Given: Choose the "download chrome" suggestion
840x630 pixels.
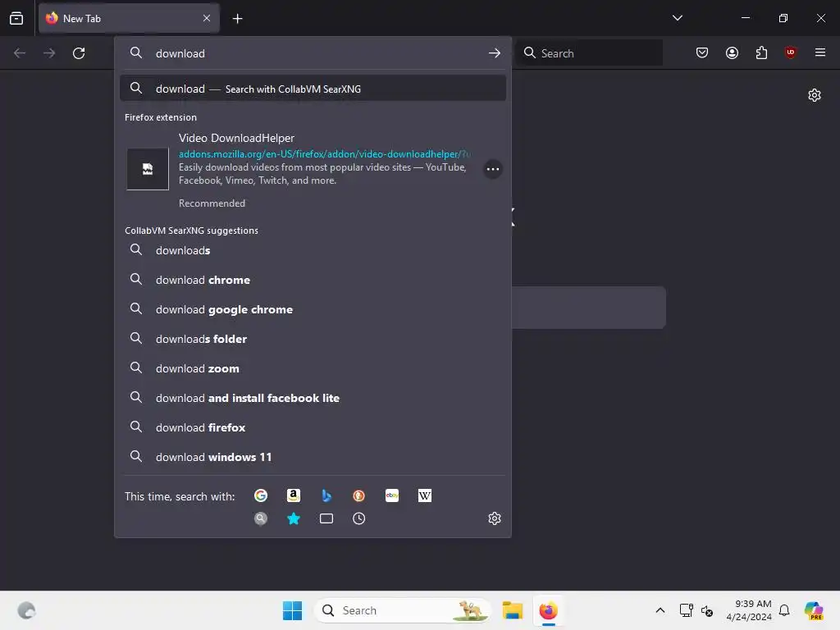Looking at the screenshot, I should (313, 280).
